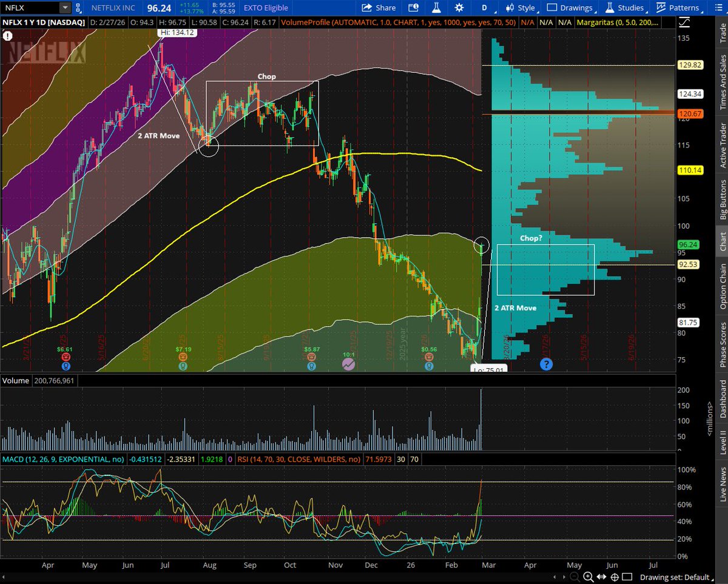Click the exclamation alert icon on chart
Image resolution: width=728 pixels, height=584 pixels.
(8, 35)
